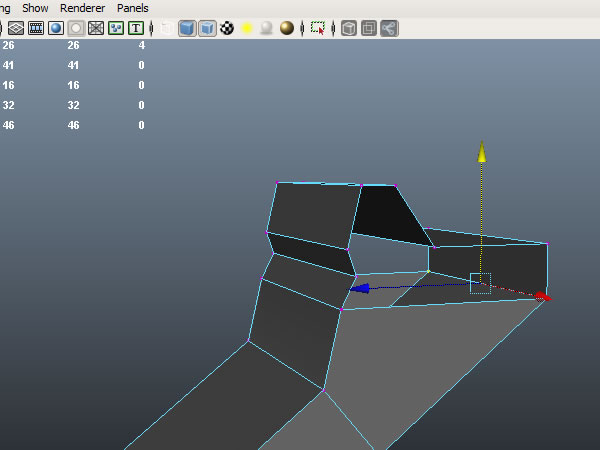Enable the Resolution Gate icon
The image size is (600, 450).
(55, 28)
